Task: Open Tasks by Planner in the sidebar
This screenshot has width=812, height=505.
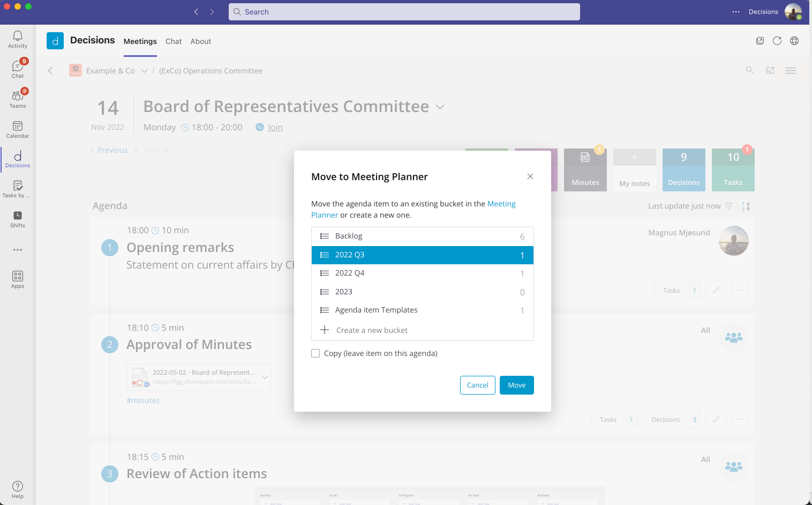Action: 18,189
